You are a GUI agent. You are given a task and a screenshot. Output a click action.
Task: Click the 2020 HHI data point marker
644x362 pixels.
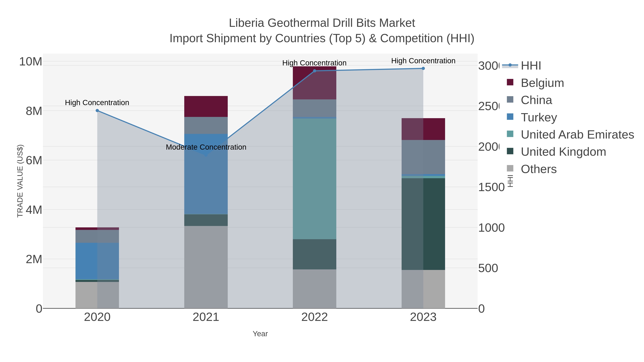click(97, 111)
